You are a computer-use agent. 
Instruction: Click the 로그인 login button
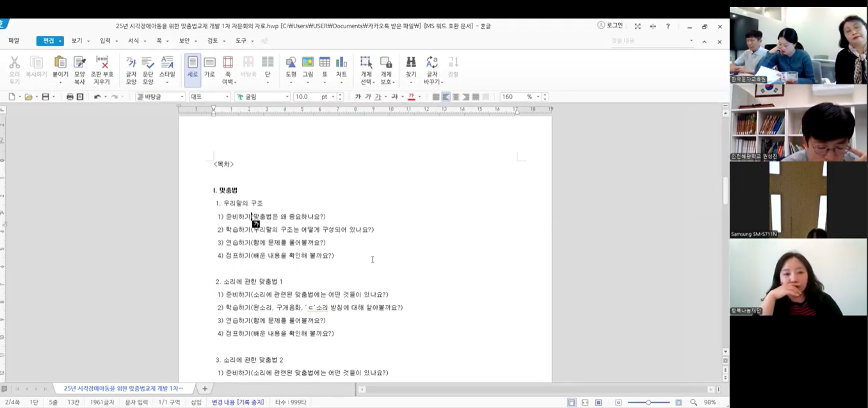(610, 26)
